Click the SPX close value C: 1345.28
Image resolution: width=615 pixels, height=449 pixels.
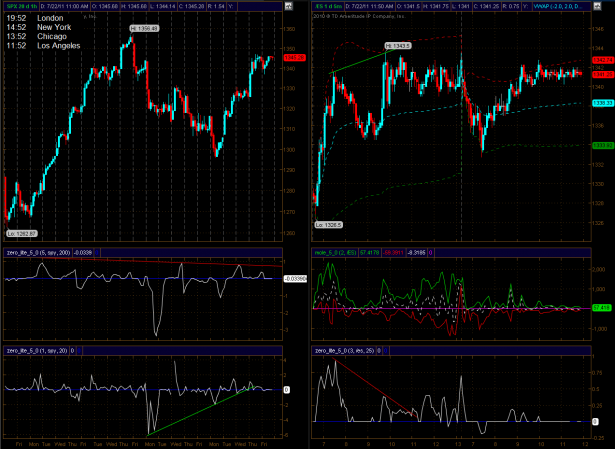click(x=191, y=6)
